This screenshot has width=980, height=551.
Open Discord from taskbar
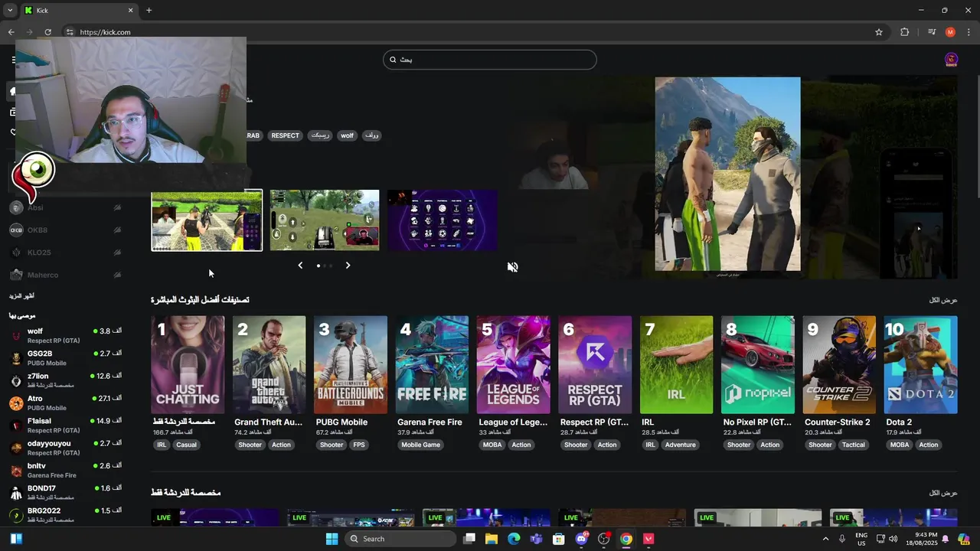pos(581,539)
